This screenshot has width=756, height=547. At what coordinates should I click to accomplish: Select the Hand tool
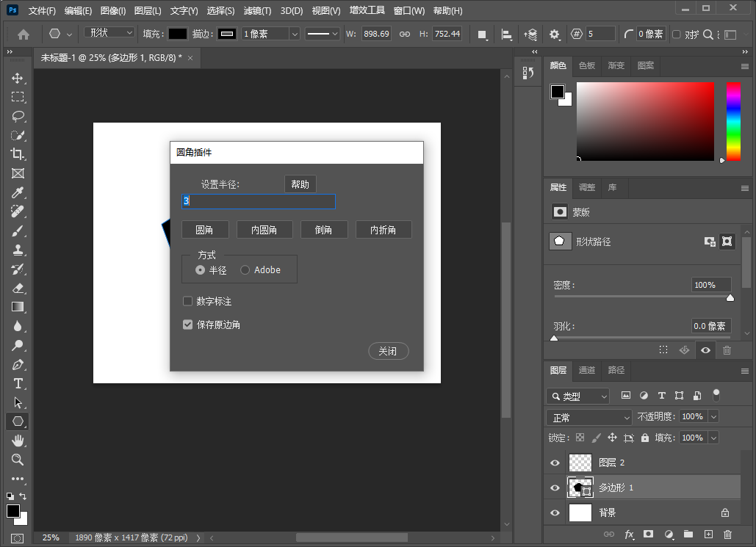[18, 441]
